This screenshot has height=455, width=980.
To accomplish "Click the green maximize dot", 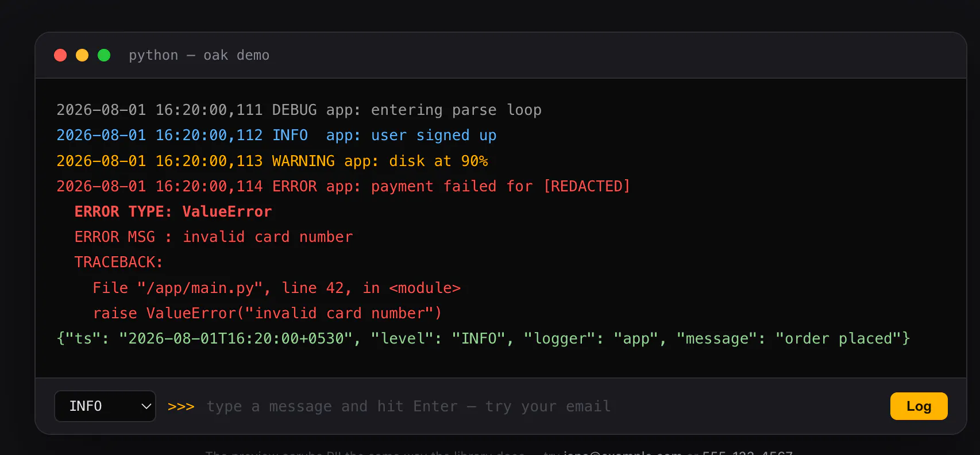I will [104, 55].
